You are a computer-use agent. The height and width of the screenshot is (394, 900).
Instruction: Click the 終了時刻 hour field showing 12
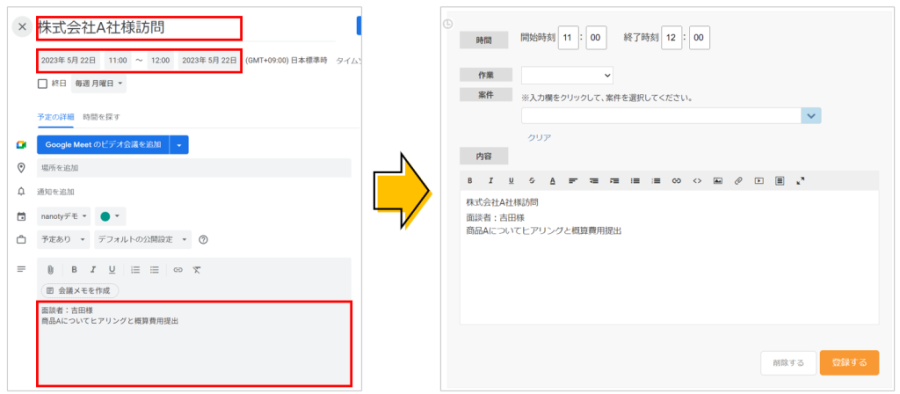(x=671, y=38)
